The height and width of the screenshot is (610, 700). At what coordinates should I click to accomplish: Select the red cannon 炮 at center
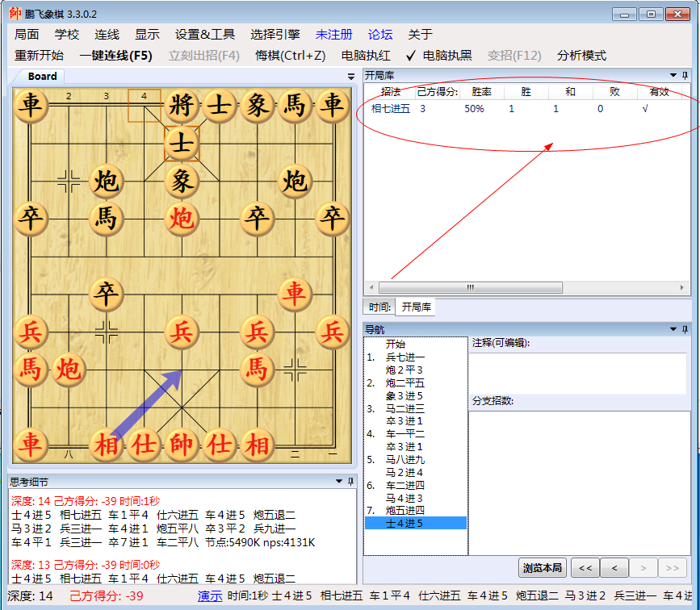(181, 219)
